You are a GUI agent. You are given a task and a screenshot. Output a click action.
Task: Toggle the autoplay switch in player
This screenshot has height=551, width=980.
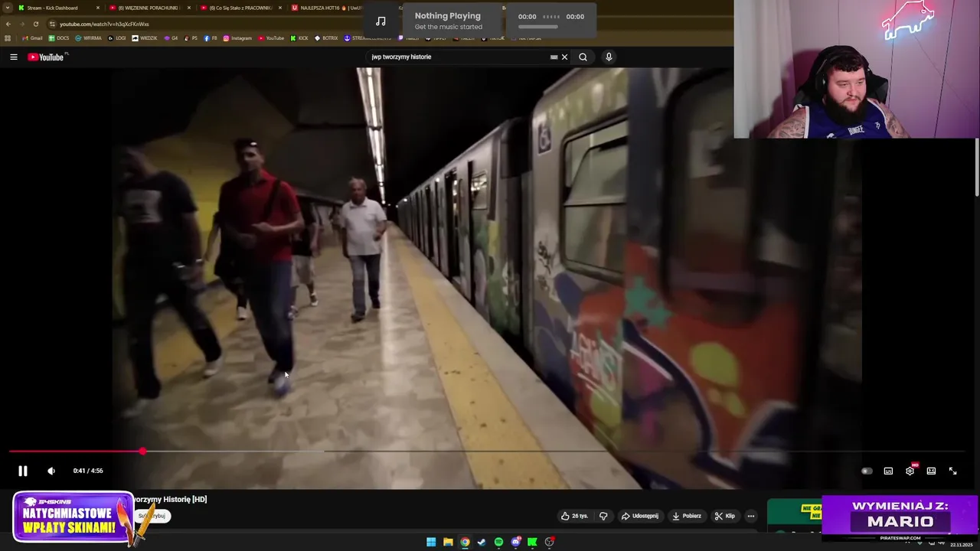(867, 471)
